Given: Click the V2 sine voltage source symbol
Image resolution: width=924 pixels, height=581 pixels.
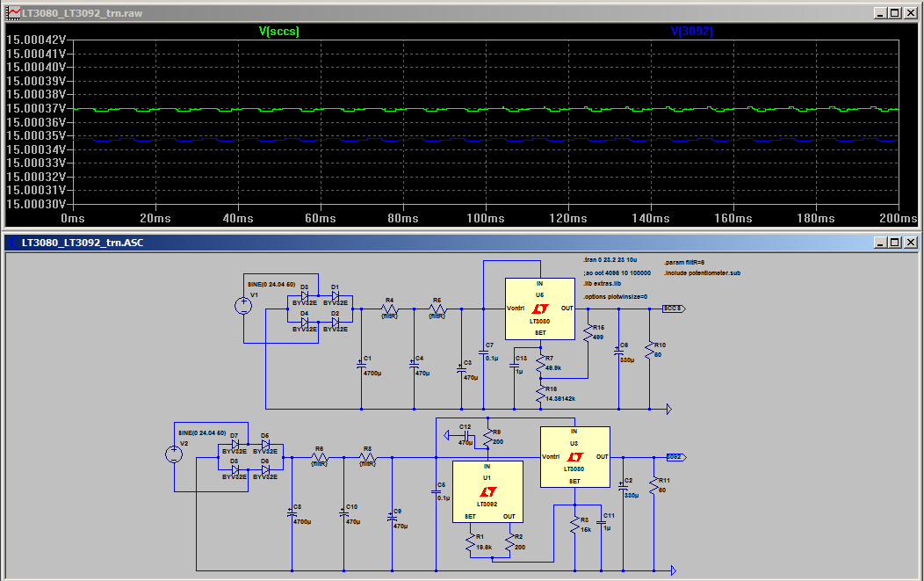Looking at the screenshot, I should 174,454.
